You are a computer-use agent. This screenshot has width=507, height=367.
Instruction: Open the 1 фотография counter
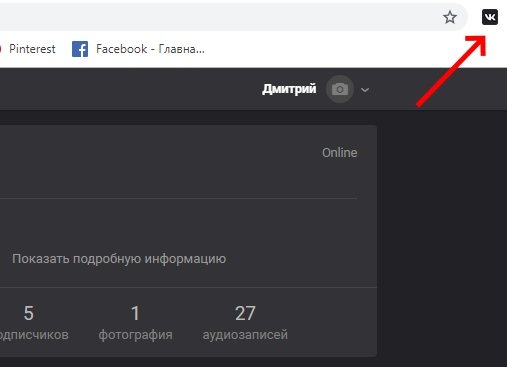(135, 323)
